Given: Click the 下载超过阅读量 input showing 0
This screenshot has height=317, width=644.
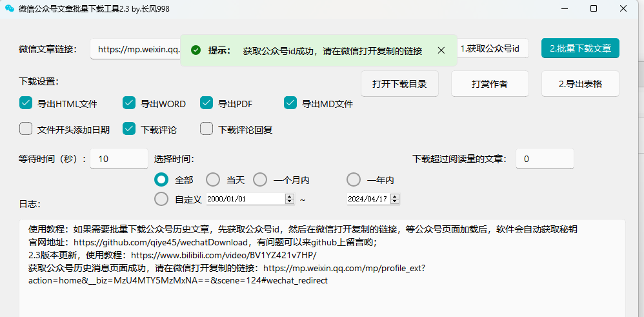Looking at the screenshot, I should [545, 159].
